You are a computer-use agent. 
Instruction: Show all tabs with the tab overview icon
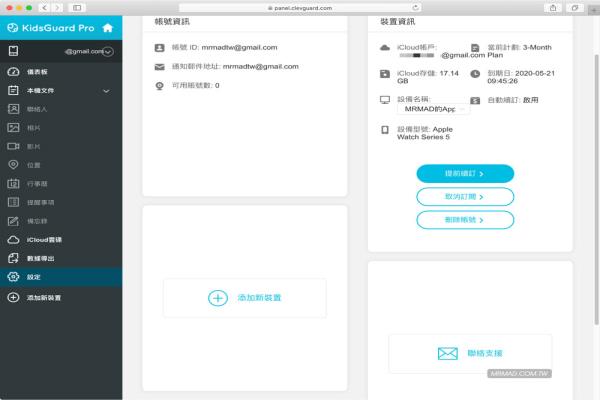pyautogui.click(x=575, y=8)
